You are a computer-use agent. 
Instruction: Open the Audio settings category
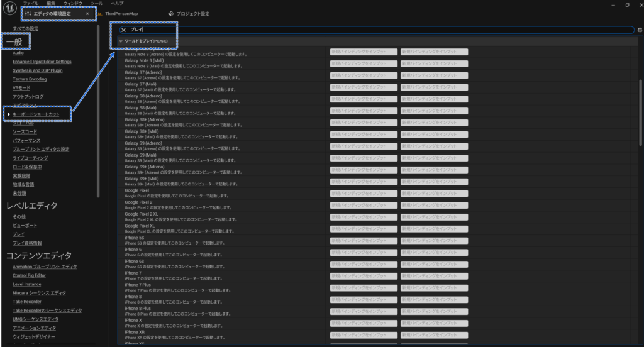click(18, 53)
